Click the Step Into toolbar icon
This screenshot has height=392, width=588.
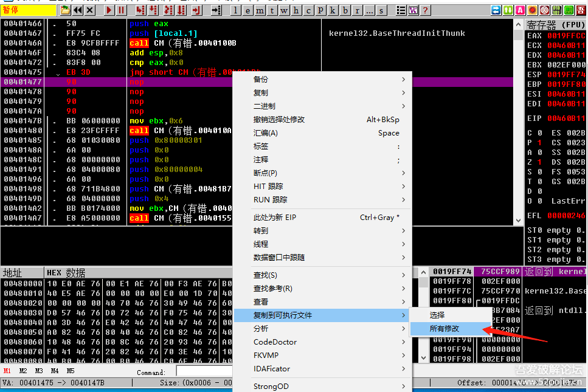(140, 10)
